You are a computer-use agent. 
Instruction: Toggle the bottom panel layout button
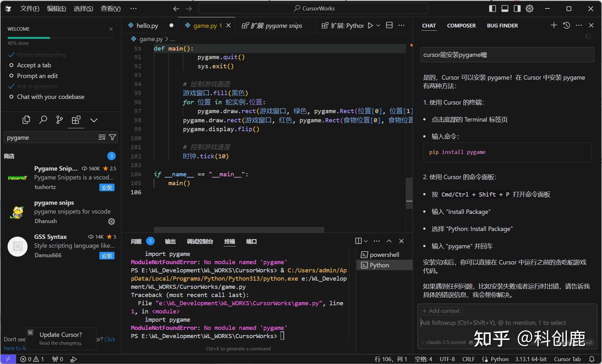pyautogui.click(x=505, y=9)
